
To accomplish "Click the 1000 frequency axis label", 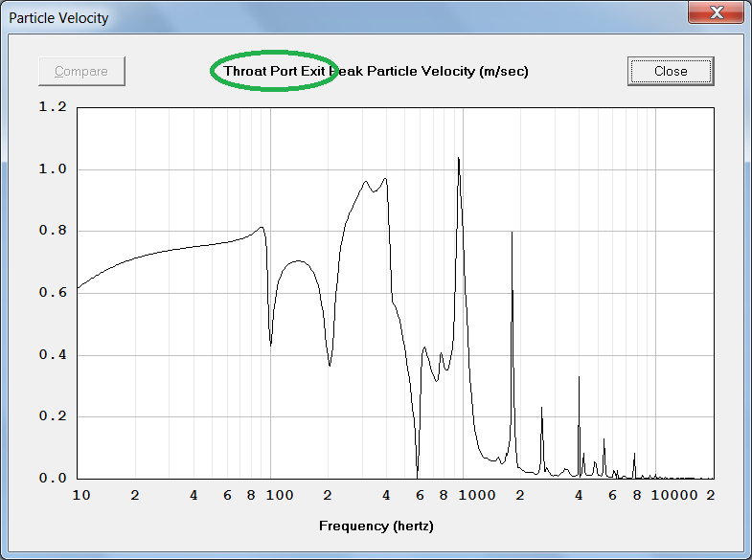I will point(477,495).
